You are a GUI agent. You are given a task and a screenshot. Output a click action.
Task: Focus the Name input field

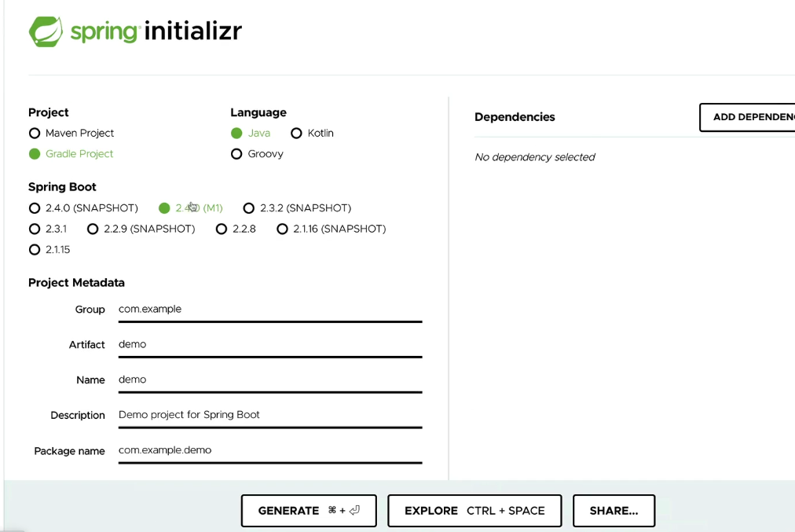coord(270,380)
